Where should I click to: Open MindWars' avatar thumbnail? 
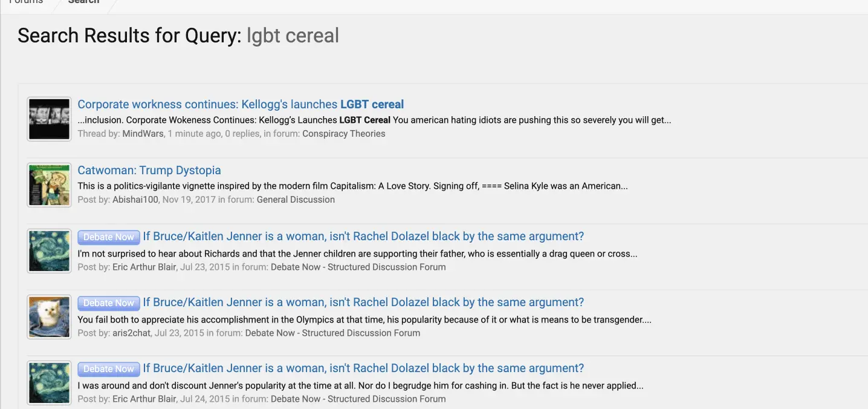coord(49,119)
